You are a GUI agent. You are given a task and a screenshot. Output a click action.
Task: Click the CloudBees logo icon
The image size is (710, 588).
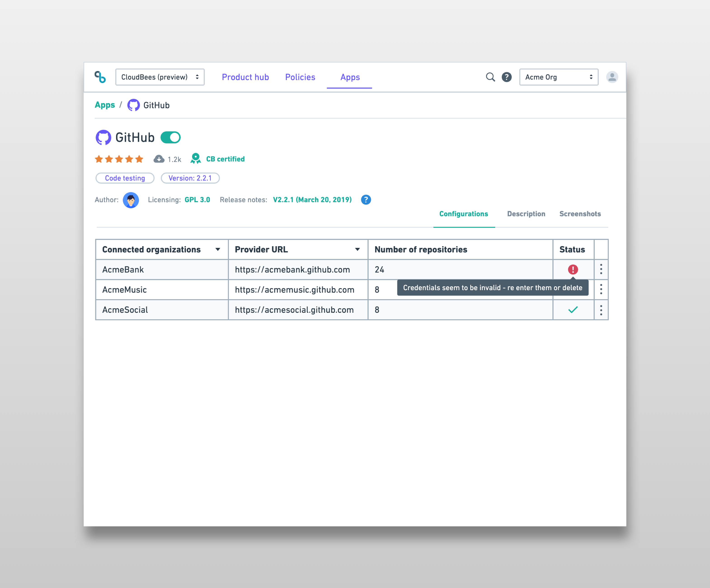click(x=100, y=77)
